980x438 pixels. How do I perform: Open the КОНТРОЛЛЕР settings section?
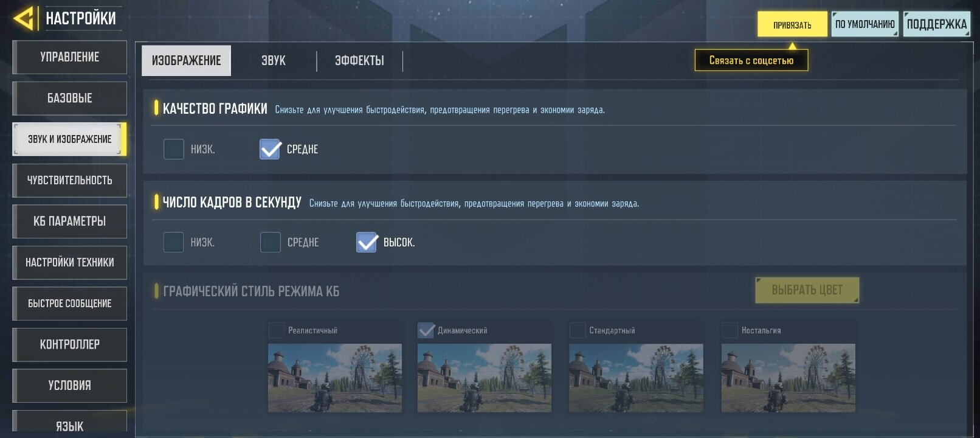coord(70,344)
